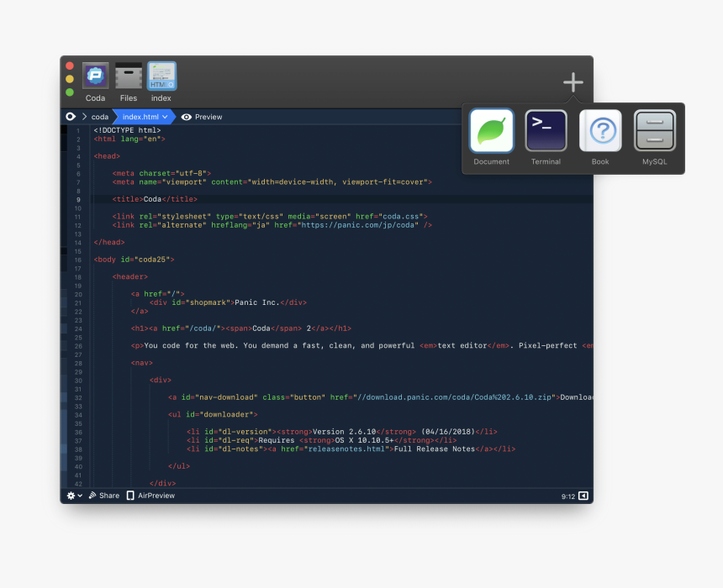Click the ul id="downloader" line
Image resolution: width=723 pixels, height=588 pixels.
(213, 414)
